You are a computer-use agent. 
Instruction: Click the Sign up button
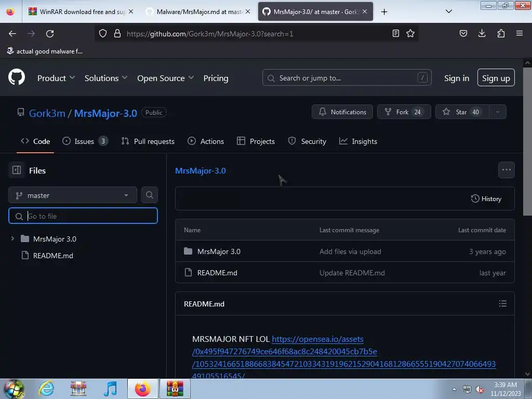click(496, 78)
